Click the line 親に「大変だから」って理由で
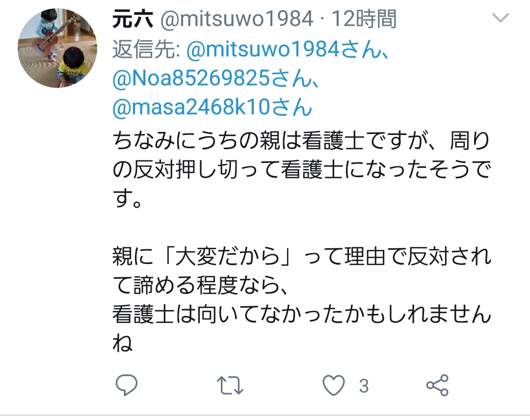 point(301,257)
